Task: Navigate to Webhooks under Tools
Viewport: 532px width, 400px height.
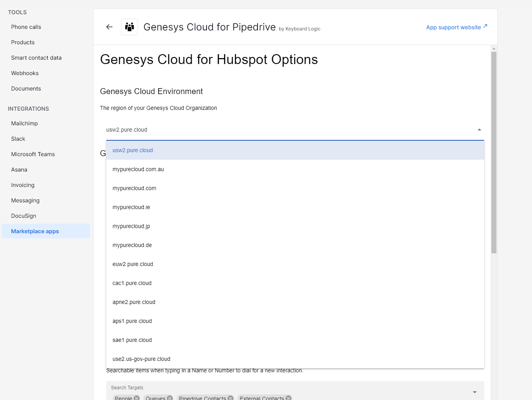Action: coord(25,73)
